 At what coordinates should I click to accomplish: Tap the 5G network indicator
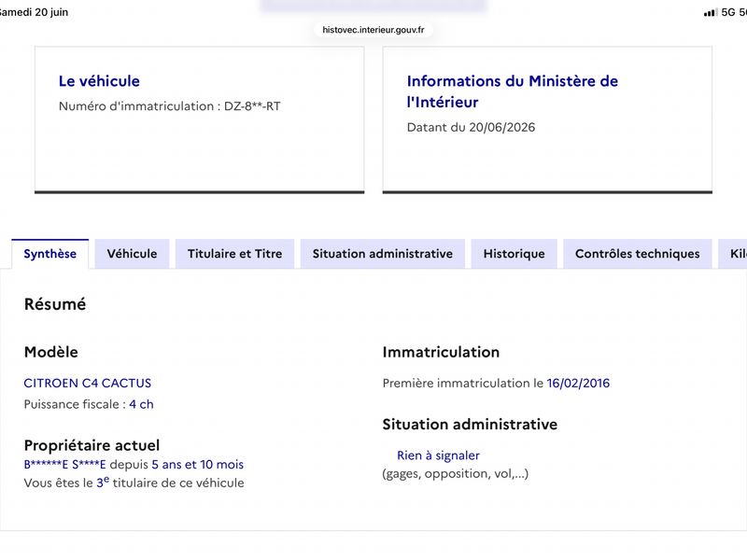[728, 12]
